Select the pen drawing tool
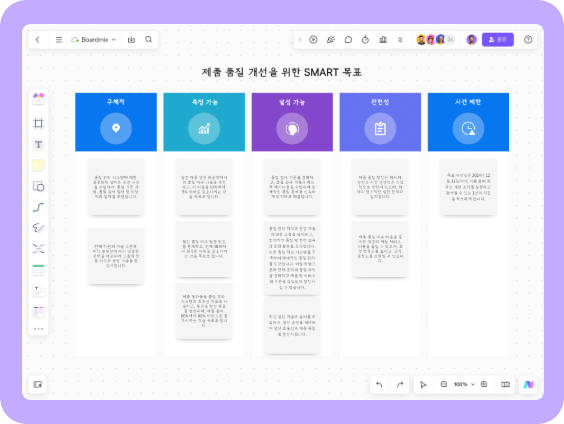The height and width of the screenshot is (424, 564). click(x=38, y=228)
